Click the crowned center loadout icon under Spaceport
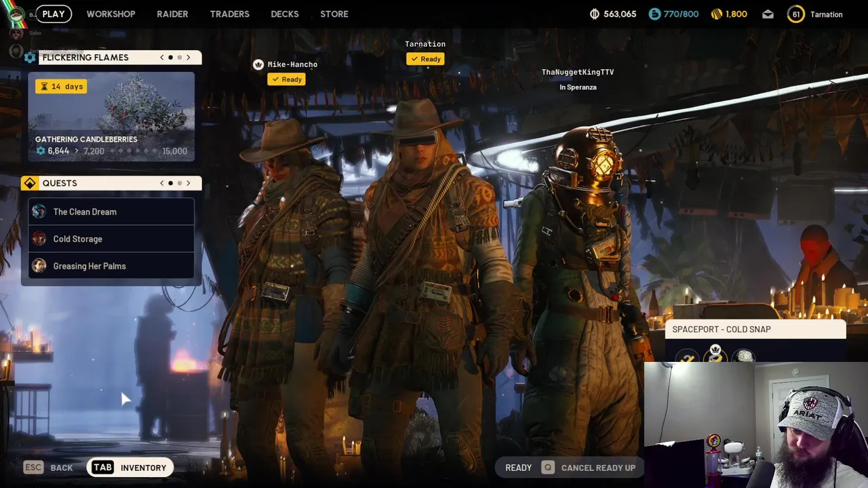This screenshot has height=488, width=868. pos(715,354)
